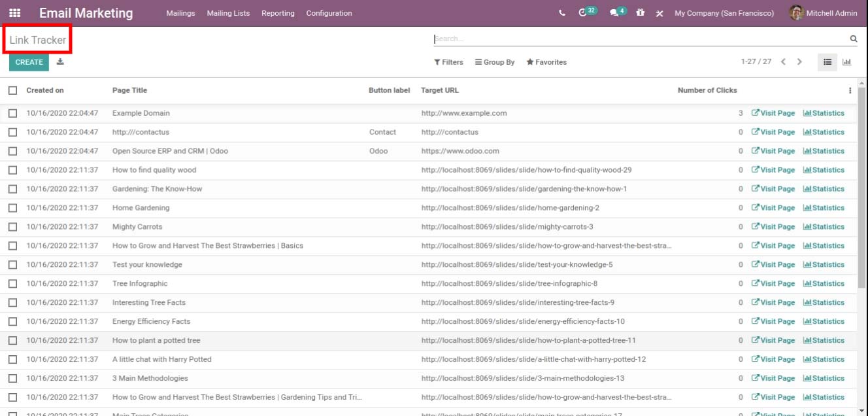Click the 'Contact' button label cell
This screenshot has height=416, width=868.
[382, 132]
